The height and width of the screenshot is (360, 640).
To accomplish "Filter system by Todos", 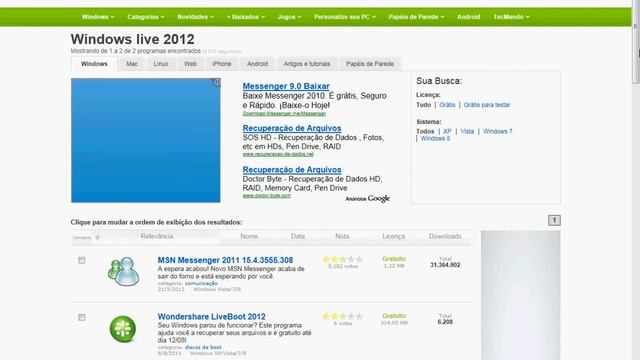I will click(x=425, y=131).
